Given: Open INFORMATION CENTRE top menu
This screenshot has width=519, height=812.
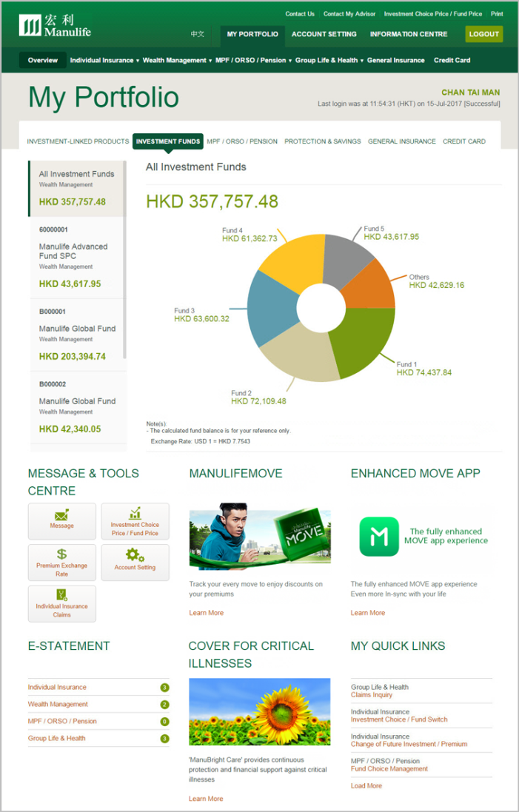Looking at the screenshot, I should click(x=409, y=34).
